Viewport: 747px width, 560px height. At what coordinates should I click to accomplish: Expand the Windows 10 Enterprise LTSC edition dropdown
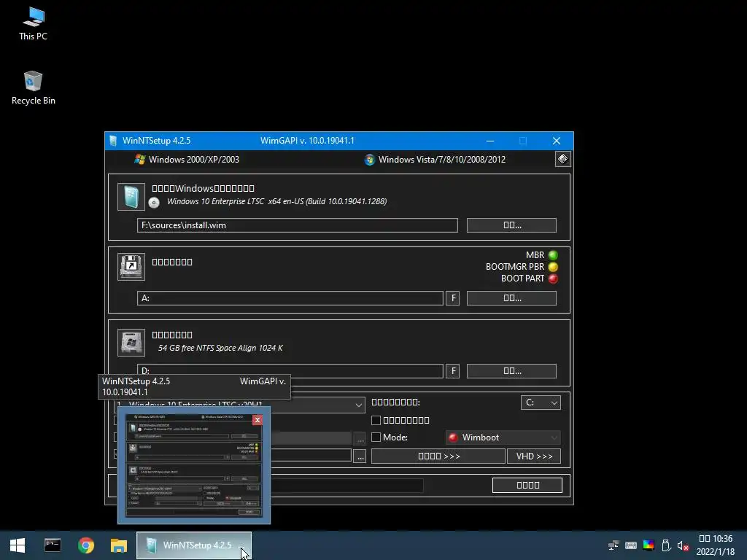coord(358,405)
